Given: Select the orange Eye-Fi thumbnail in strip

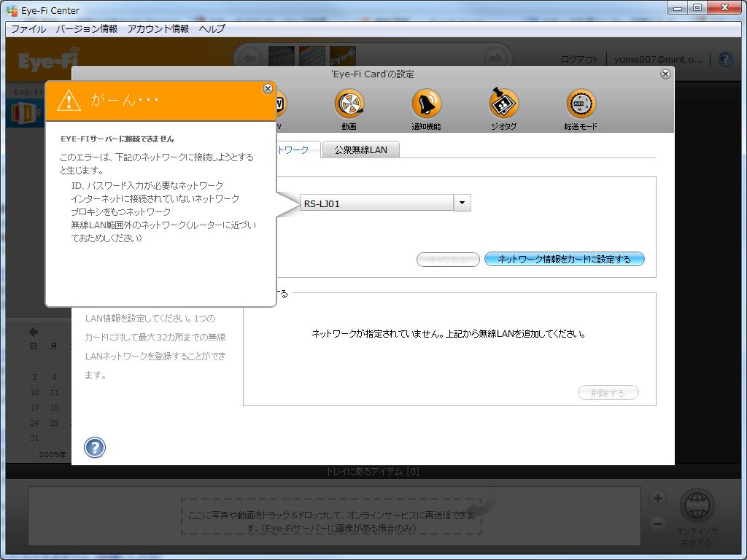Looking at the screenshot, I should (x=343, y=57).
